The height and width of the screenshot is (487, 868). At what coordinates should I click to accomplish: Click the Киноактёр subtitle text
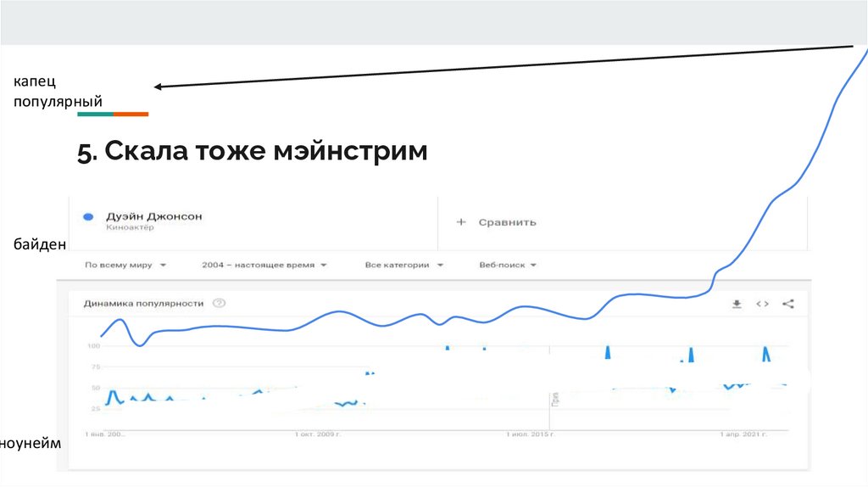tap(130, 227)
